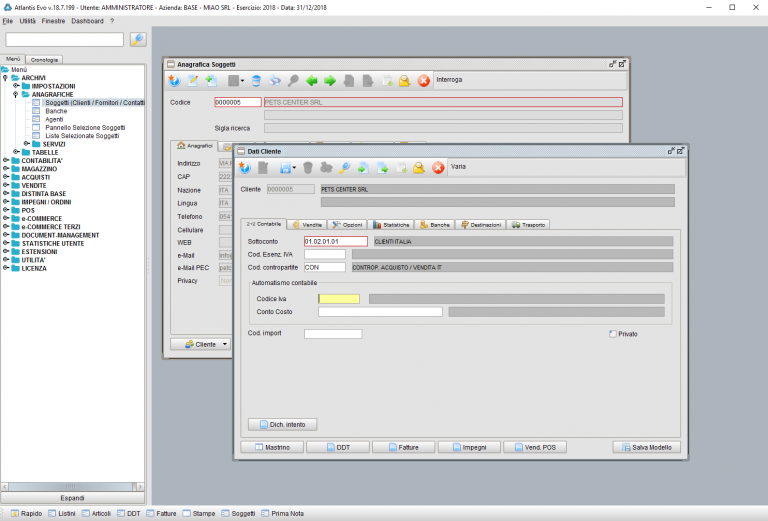Open the Cliente dropdown button arrow

225,344
